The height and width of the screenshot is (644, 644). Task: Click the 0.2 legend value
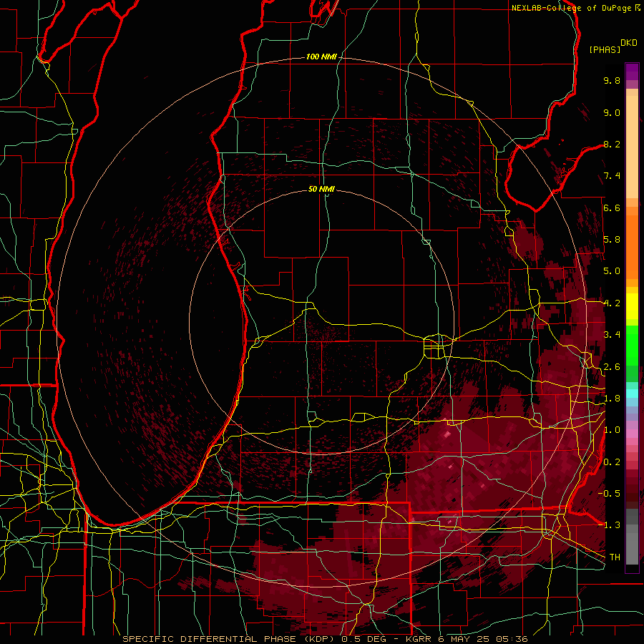pyautogui.click(x=612, y=462)
